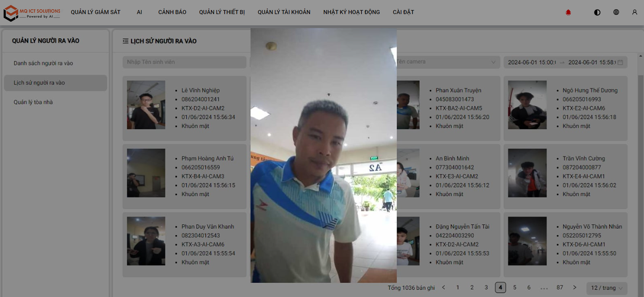Click the vertical scrollbar on right edge
This screenshot has width=644, height=297.
point(640,161)
